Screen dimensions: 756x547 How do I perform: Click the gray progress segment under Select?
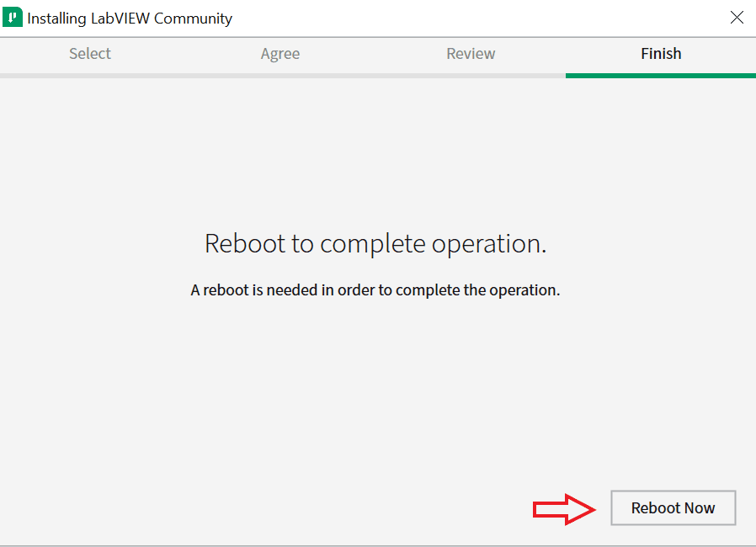(x=94, y=76)
